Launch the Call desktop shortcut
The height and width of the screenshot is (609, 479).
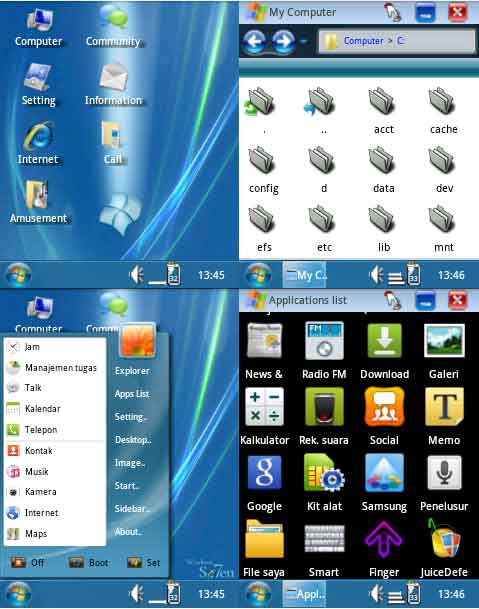coord(113,142)
